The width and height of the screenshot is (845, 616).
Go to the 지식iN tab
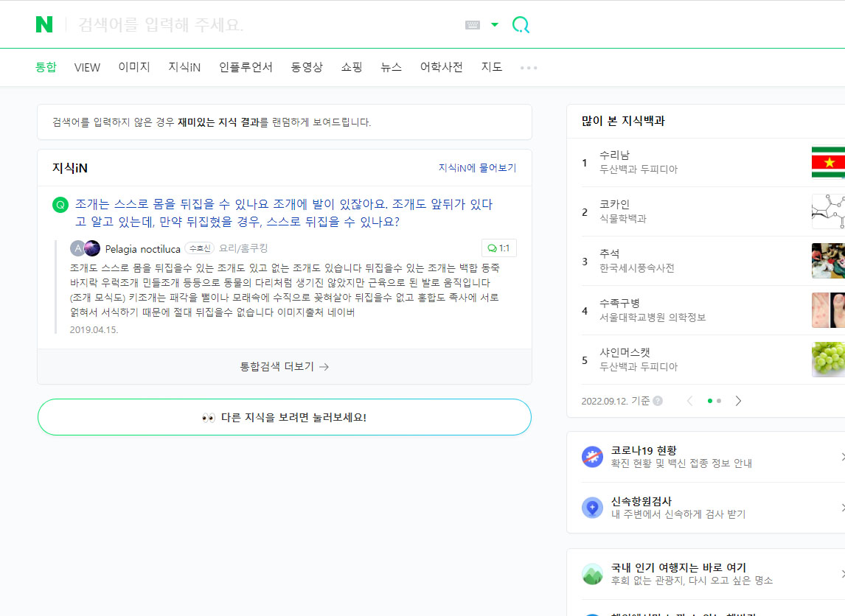click(184, 67)
